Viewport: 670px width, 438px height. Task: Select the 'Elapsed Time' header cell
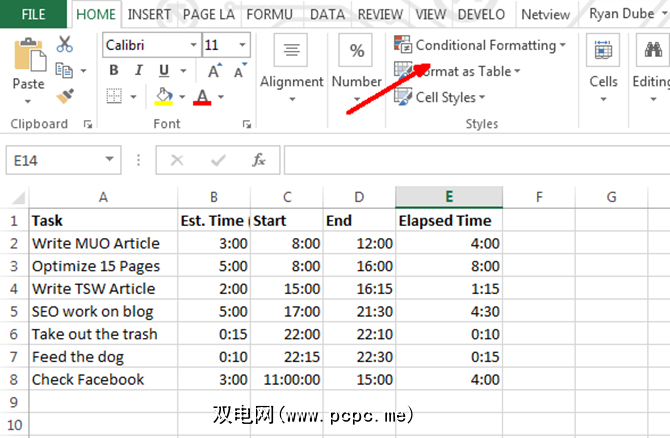point(449,220)
